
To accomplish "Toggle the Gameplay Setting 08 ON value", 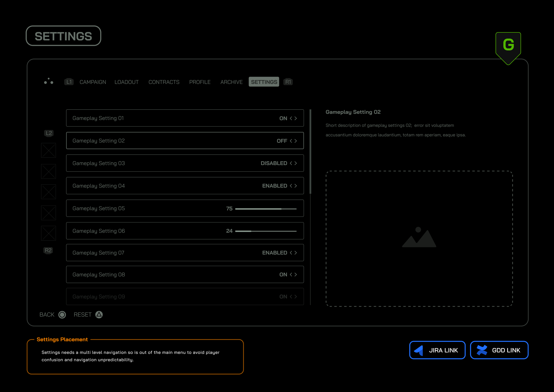I will tap(283, 275).
